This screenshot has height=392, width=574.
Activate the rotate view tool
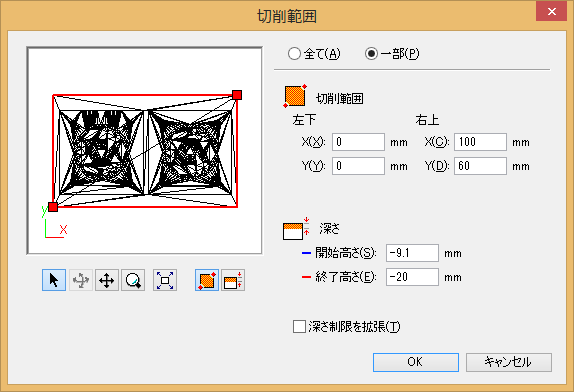[x=81, y=280]
